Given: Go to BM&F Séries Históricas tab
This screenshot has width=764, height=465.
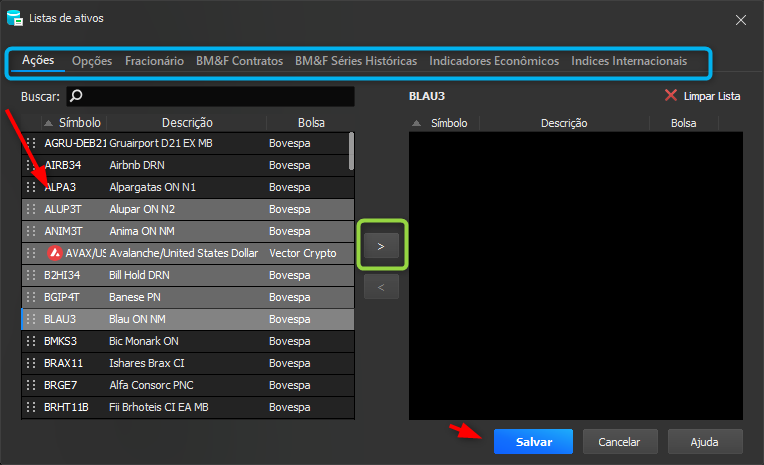Looking at the screenshot, I should pos(356,61).
